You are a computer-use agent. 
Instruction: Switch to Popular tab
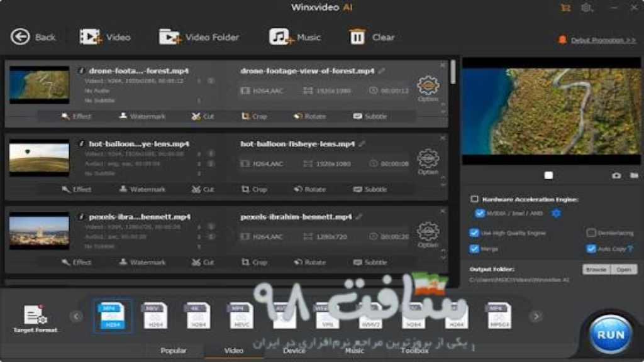click(x=174, y=351)
